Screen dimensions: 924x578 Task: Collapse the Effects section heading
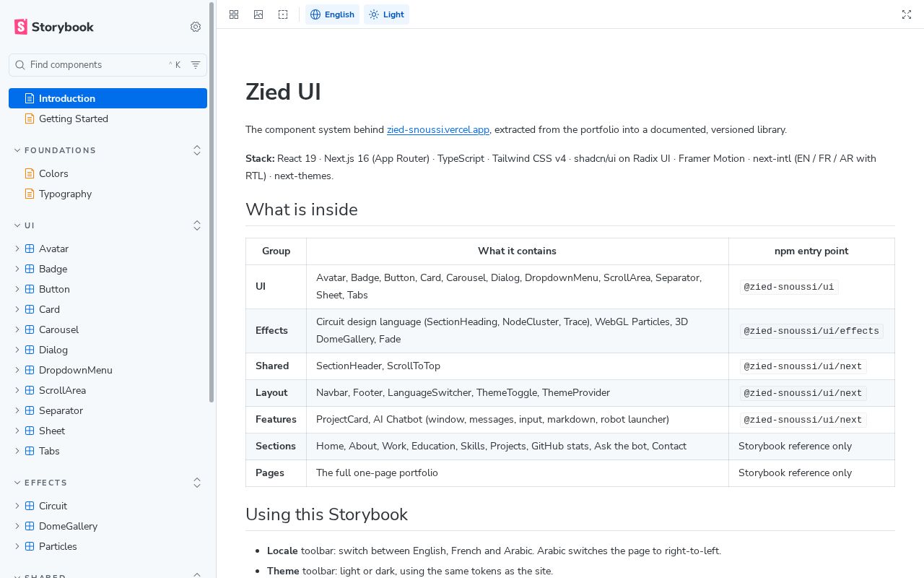click(40, 483)
